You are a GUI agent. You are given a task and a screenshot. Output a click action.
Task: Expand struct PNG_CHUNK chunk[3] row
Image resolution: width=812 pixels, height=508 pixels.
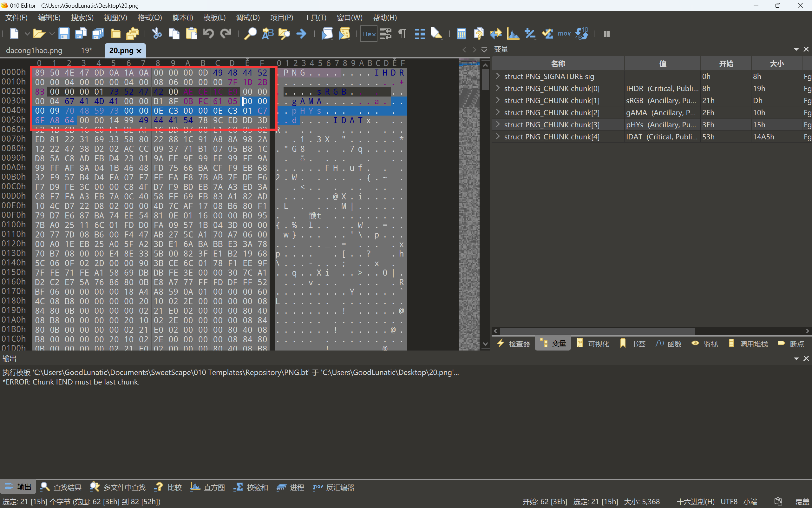tap(498, 125)
